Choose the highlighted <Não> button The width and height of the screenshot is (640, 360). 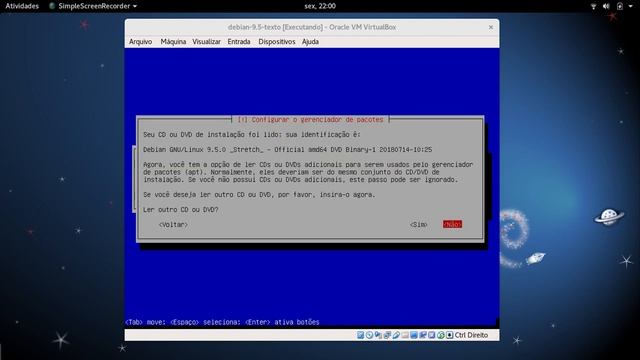452,224
